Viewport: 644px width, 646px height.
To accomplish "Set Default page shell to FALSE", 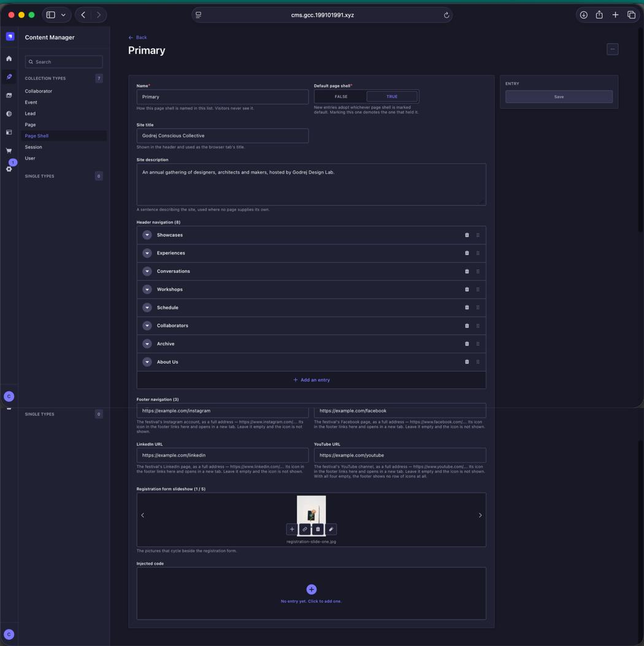I will (340, 96).
